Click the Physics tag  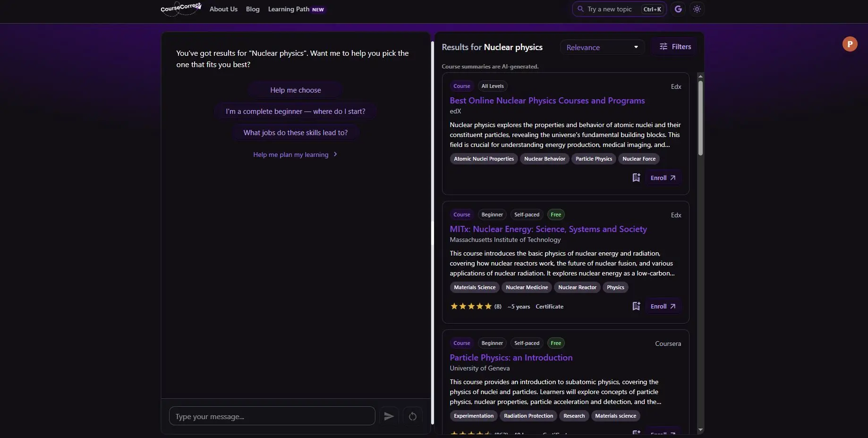point(615,287)
